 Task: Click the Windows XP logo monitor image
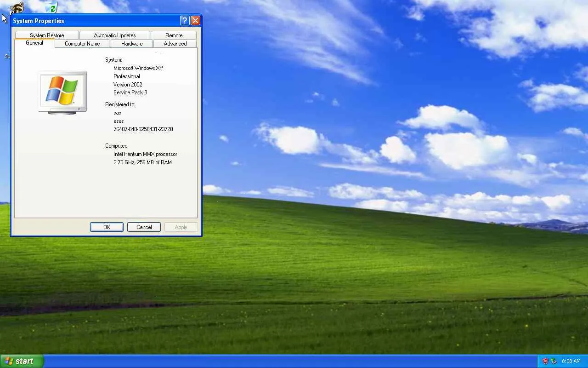(x=62, y=92)
